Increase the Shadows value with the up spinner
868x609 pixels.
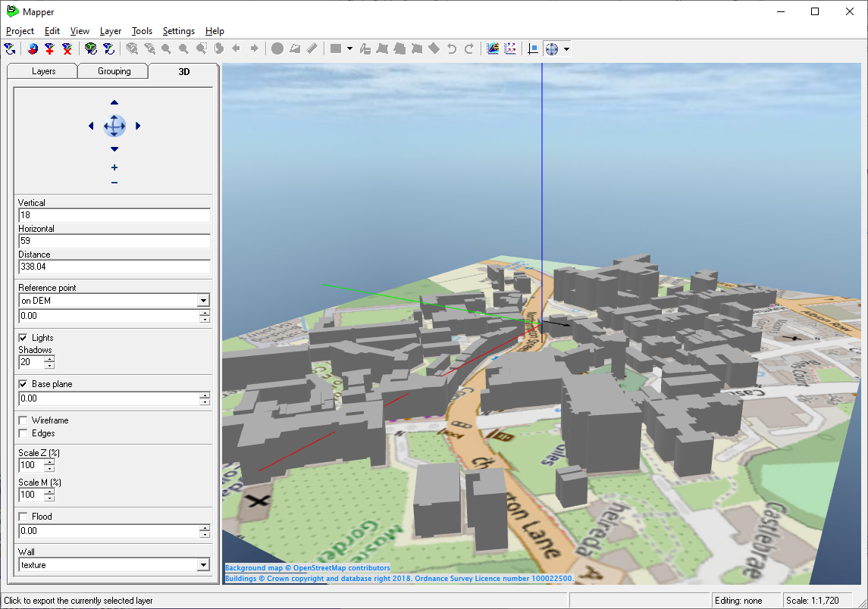49,359
